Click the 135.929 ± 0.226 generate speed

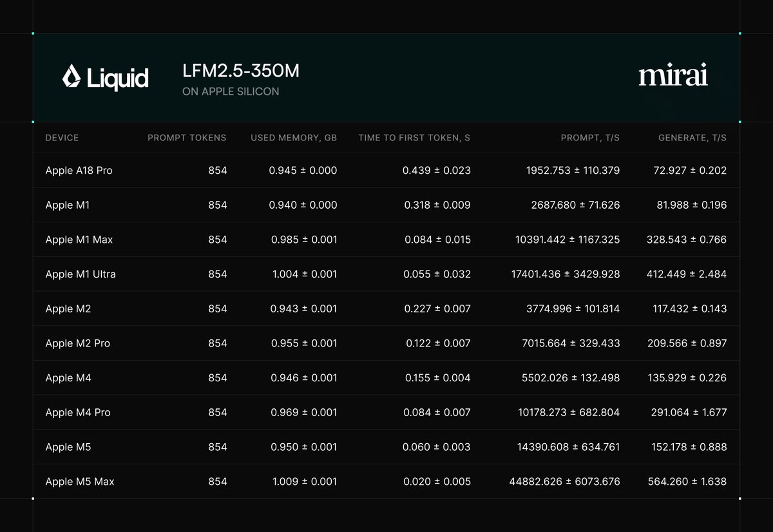688,378
